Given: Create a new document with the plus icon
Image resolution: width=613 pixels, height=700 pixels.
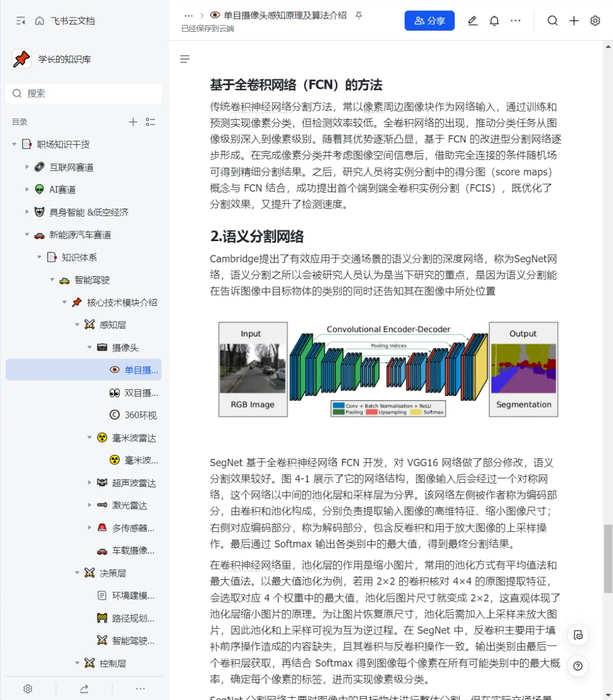Looking at the screenshot, I should (574, 20).
